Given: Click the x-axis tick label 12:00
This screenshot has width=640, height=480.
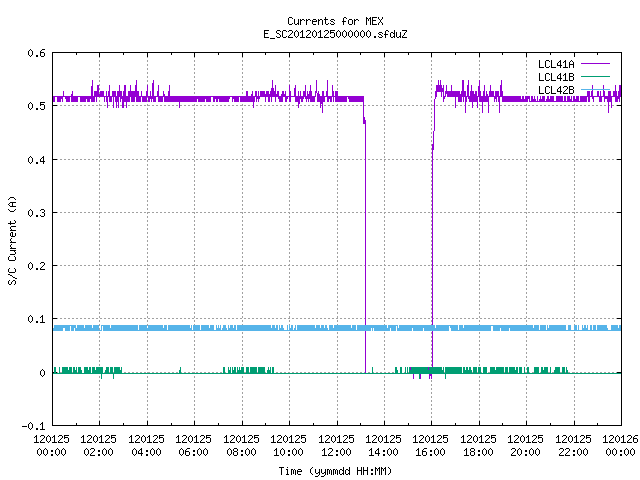Looking at the screenshot, I should point(336,452).
